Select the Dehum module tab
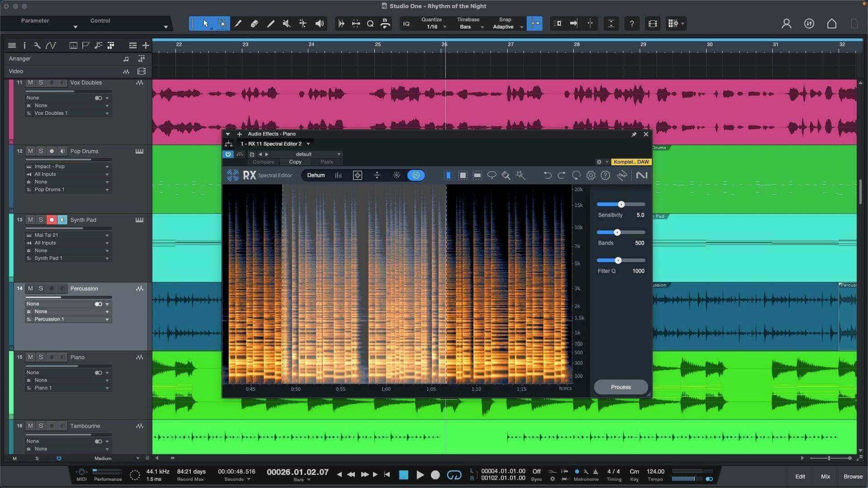The width and height of the screenshot is (868, 488). (x=316, y=175)
